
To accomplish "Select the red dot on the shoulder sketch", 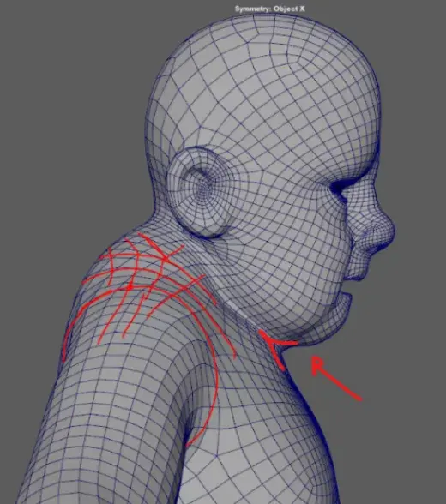I will (130, 286).
